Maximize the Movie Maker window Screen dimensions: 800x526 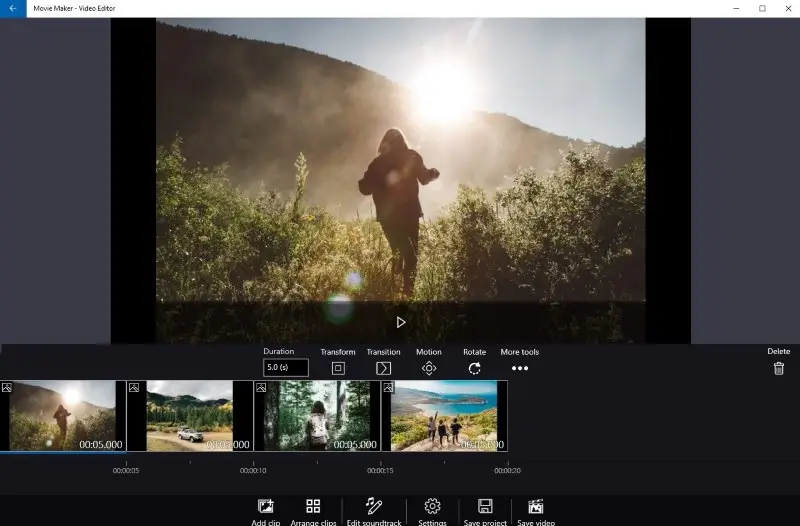point(762,8)
